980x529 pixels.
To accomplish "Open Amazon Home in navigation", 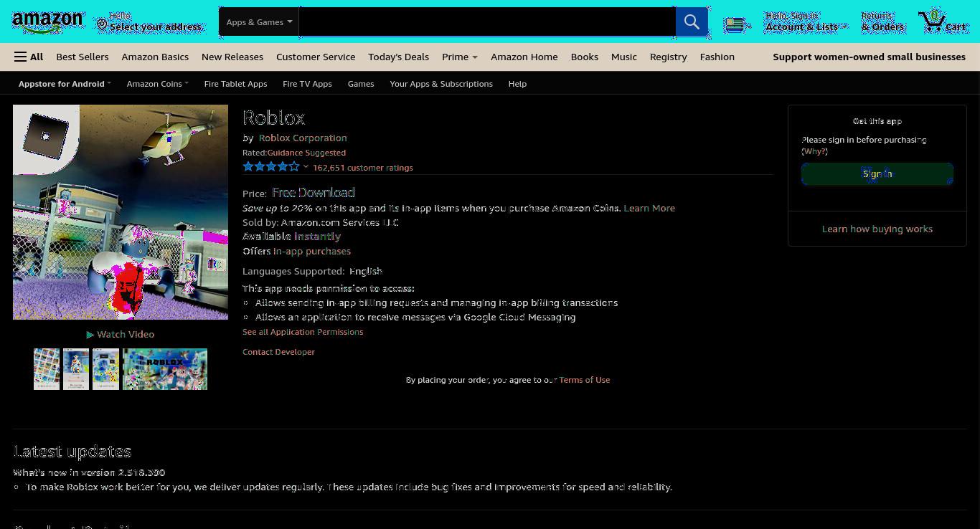I will click(524, 57).
